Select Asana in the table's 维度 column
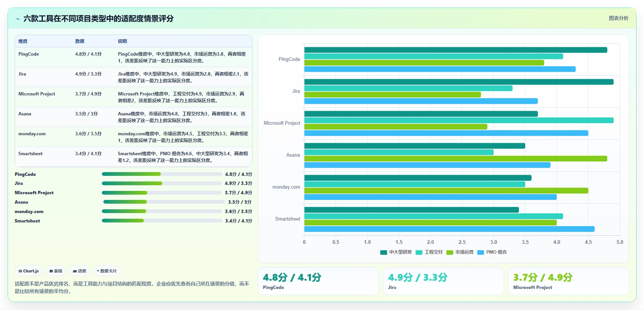The width and height of the screenshot is (644, 310). (25, 114)
